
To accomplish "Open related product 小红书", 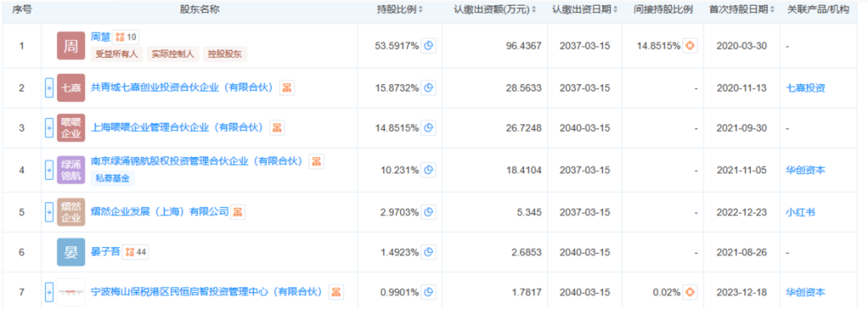I will (x=800, y=212).
